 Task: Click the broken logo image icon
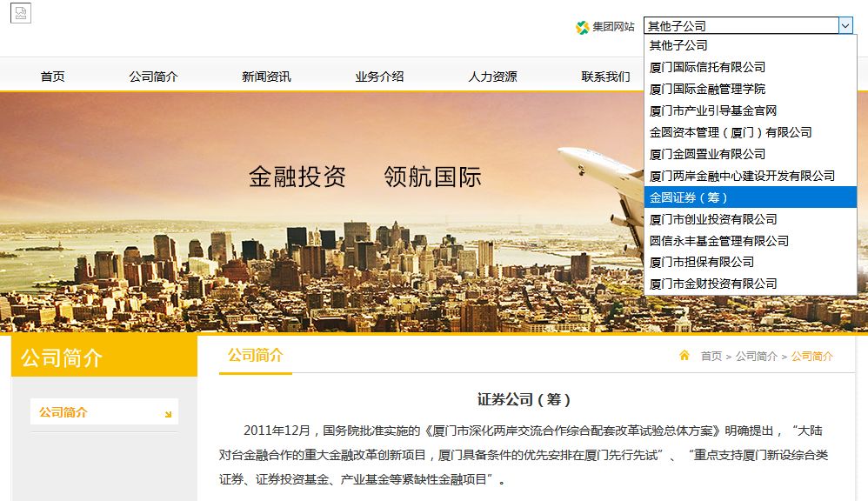[x=21, y=13]
